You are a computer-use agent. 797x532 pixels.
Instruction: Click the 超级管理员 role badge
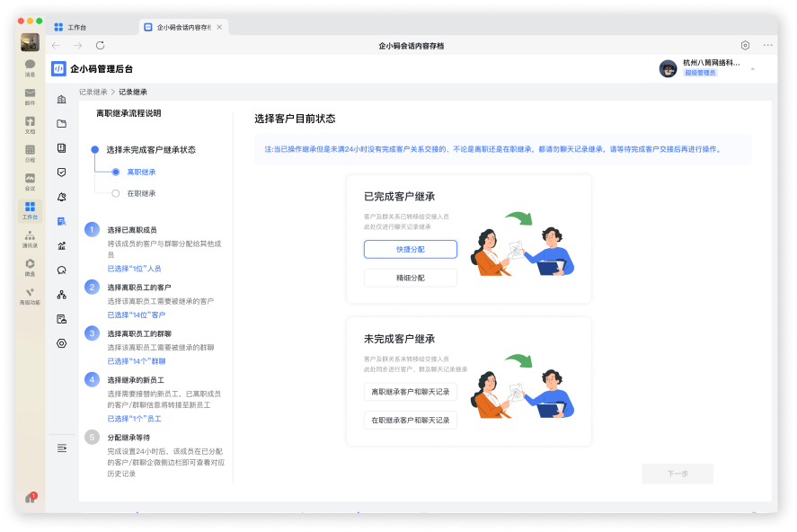coord(700,73)
